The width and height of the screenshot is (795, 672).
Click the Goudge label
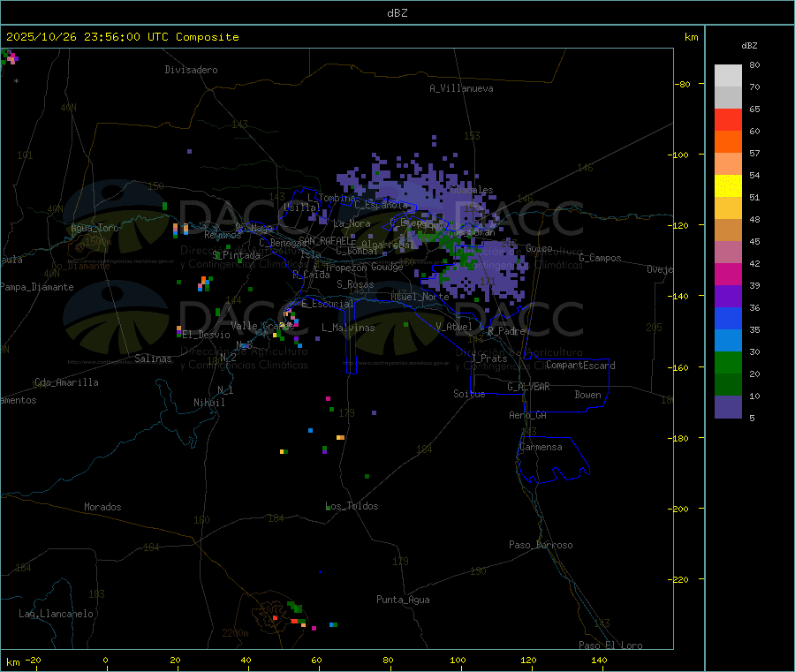coord(387,267)
